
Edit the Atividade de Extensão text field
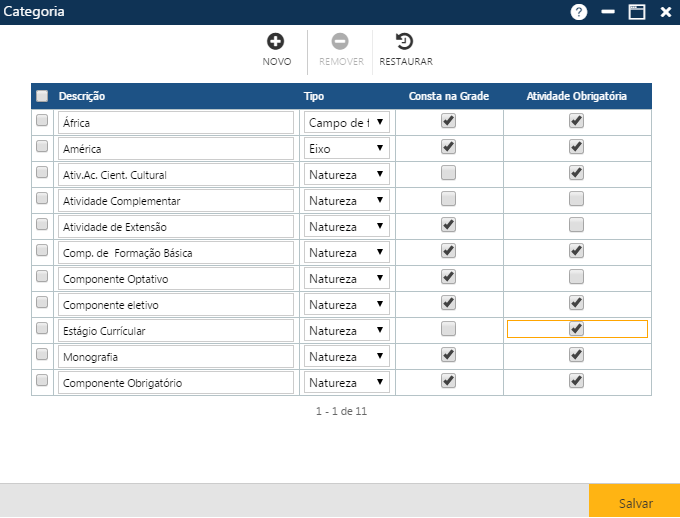(x=175, y=226)
